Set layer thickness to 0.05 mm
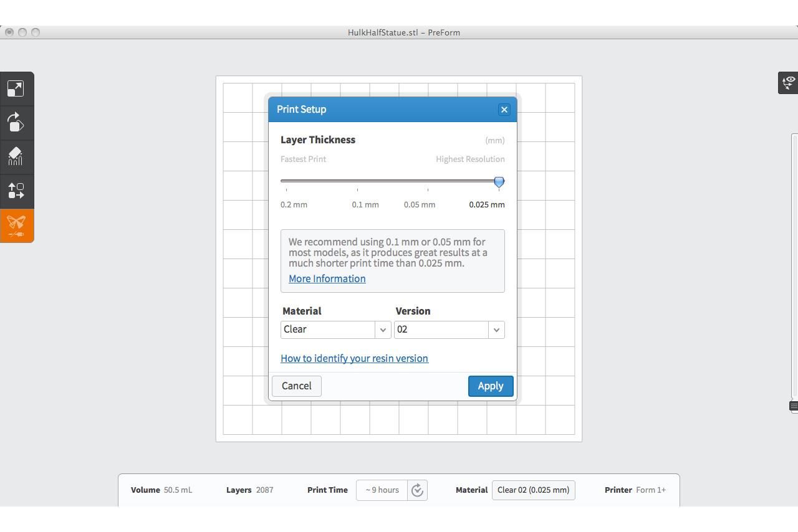 point(420,204)
